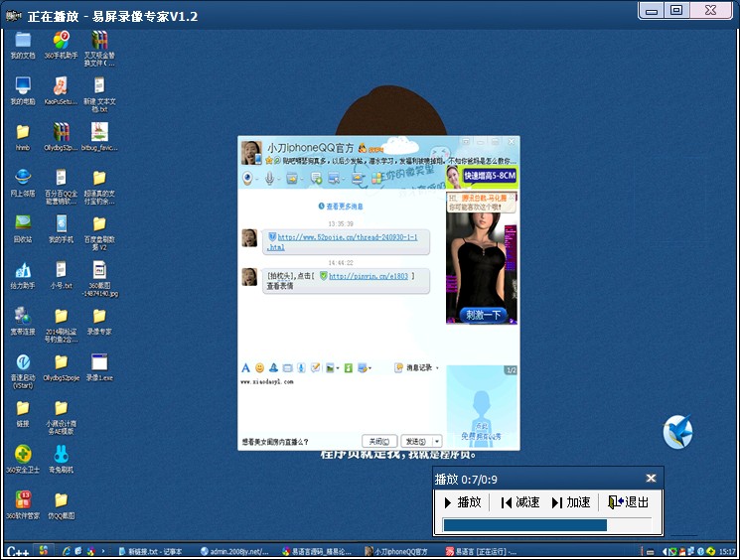740x560 pixels.
Task: Open the 给力助手 desktop icon
Action: pyautogui.click(x=23, y=275)
